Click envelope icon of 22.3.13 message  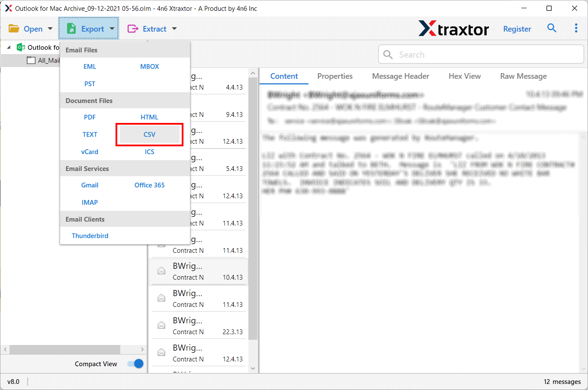pyautogui.click(x=161, y=326)
